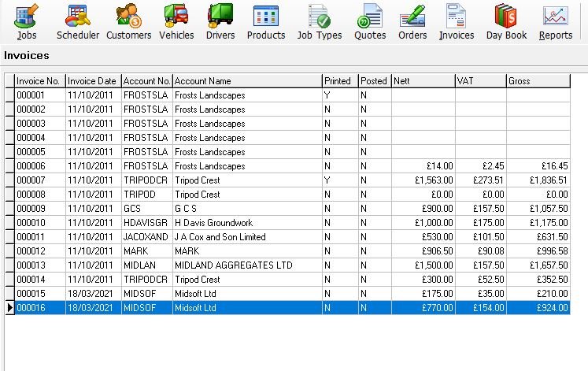Click the VAT column header
Image resolution: width=588 pixels, height=371 pixels.
click(x=480, y=81)
